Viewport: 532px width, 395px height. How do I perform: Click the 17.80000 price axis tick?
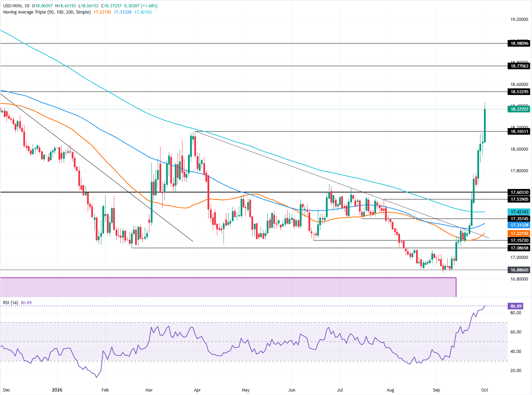519,171
